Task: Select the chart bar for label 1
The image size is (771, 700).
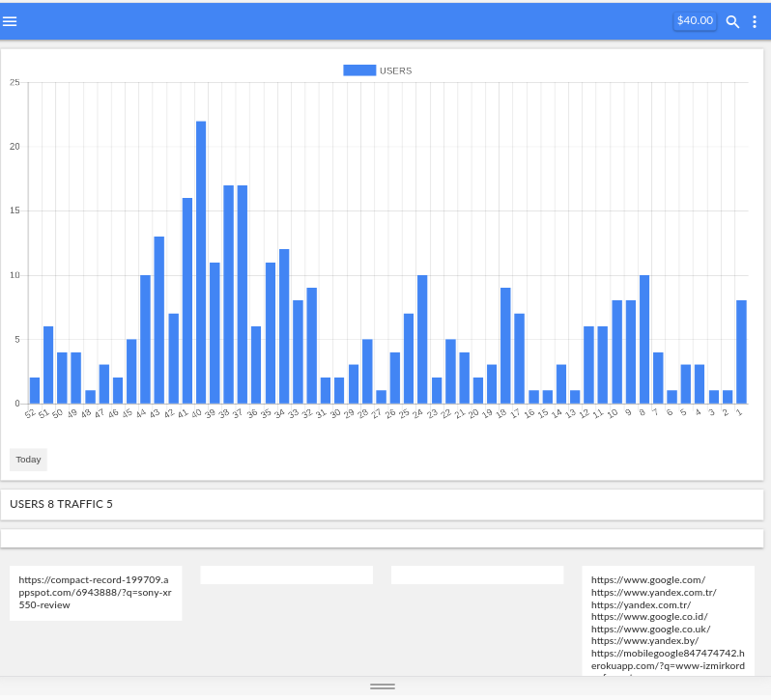Action: point(741,352)
